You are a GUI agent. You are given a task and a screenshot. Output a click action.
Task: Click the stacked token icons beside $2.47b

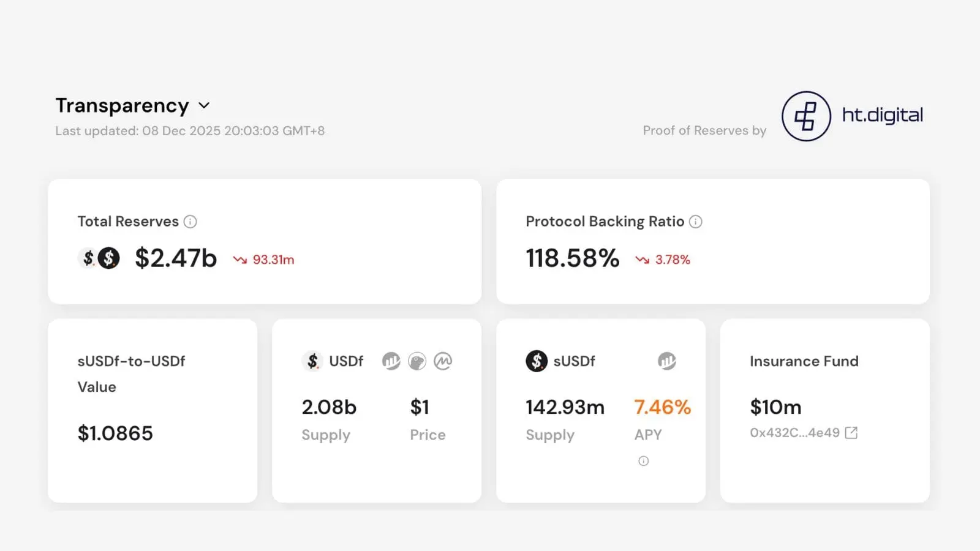[x=99, y=258]
